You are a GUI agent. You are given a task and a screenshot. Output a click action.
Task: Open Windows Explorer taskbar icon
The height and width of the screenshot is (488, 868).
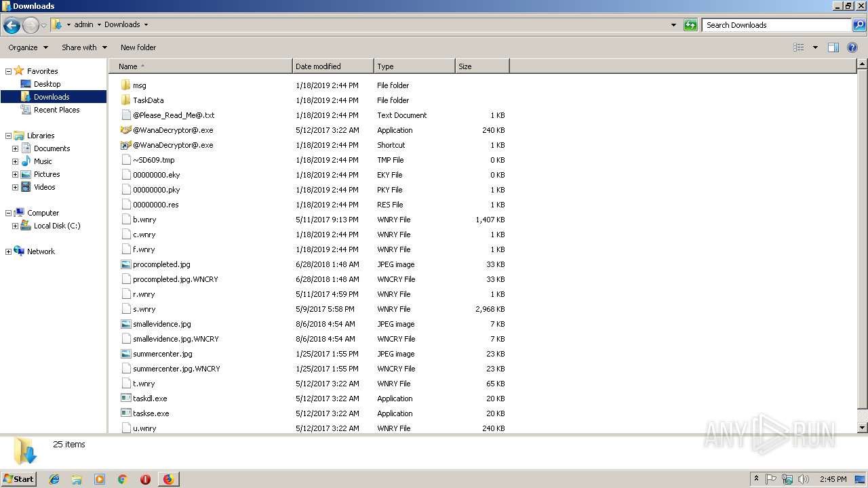(77, 479)
